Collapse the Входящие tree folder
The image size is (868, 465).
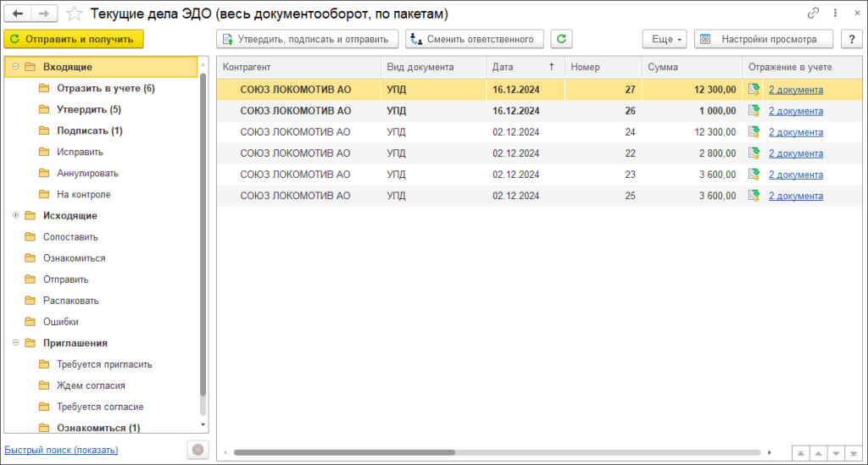16,67
